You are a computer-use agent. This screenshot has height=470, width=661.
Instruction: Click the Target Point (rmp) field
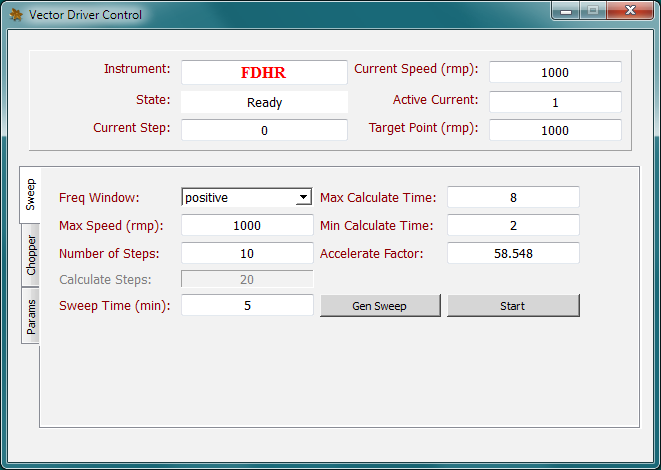coord(555,130)
